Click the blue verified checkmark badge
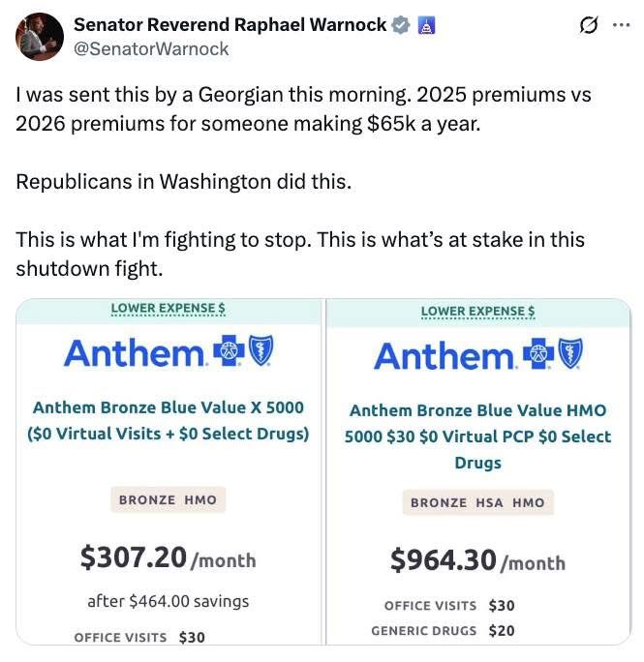This screenshot has width=644, height=662. point(401,25)
